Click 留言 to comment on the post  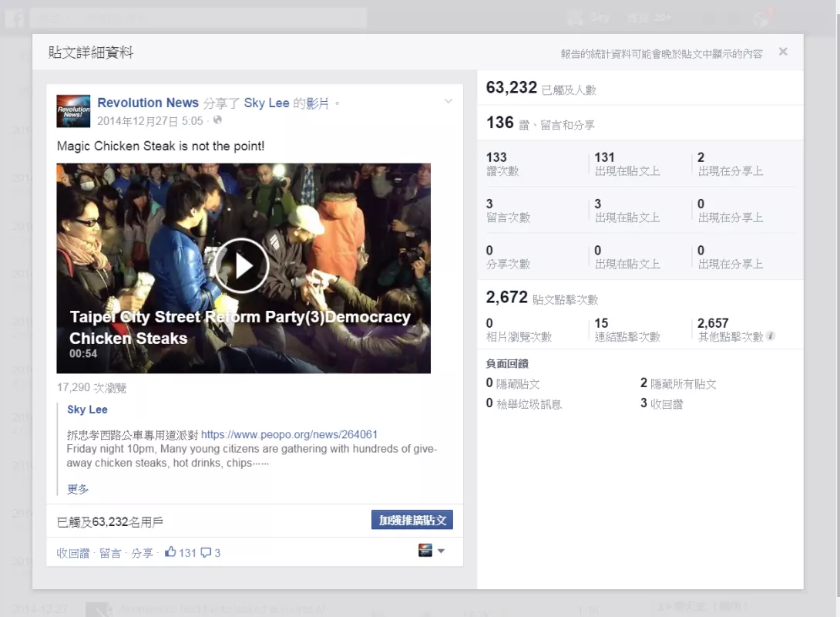(110, 553)
